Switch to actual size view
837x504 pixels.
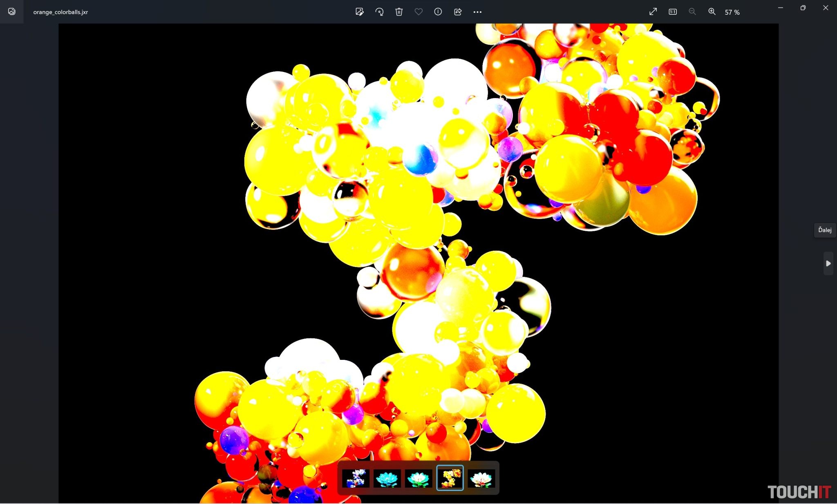click(x=673, y=12)
